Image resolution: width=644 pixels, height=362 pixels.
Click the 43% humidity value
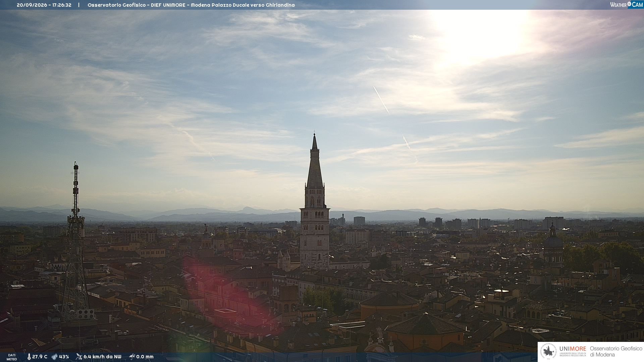64,357
